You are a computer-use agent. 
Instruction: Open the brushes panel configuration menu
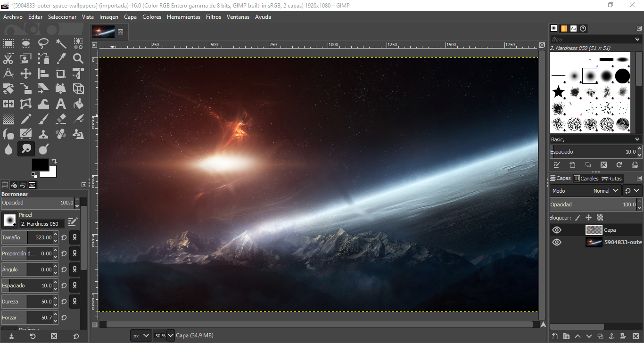pos(639,28)
